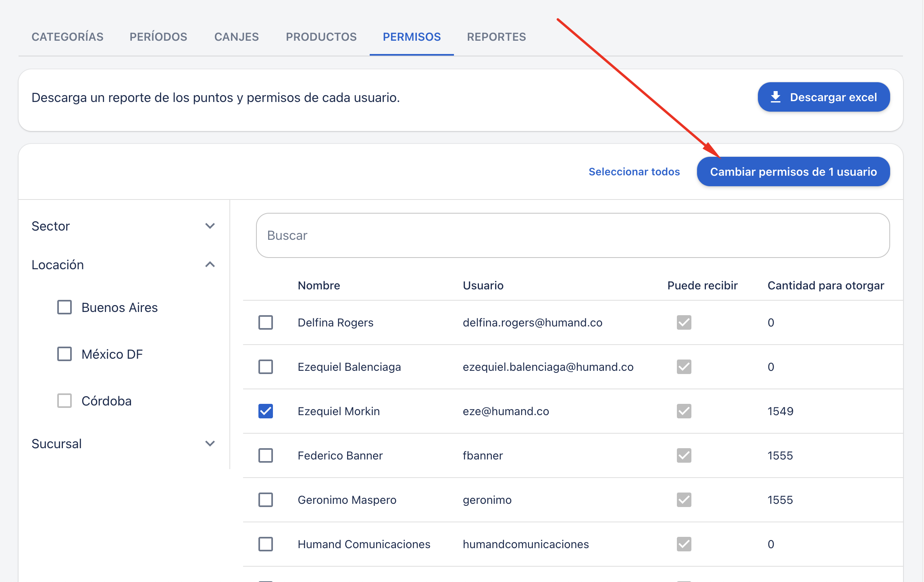This screenshot has height=582, width=924.
Task: Expand the Sector filter chevron
Action: [210, 226]
